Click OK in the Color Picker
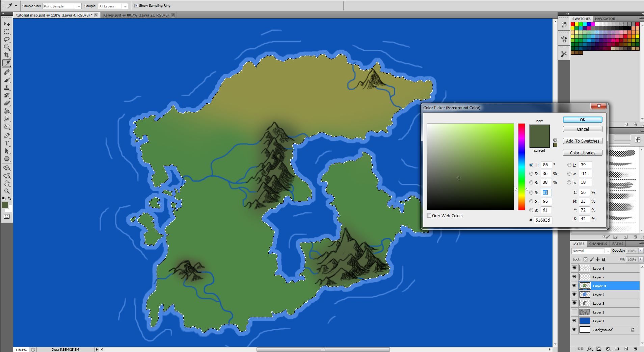This screenshot has height=352, width=644. pyautogui.click(x=582, y=120)
